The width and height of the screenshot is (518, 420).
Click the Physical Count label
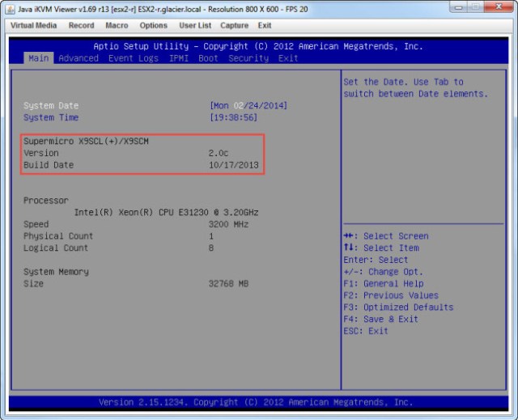(58, 236)
